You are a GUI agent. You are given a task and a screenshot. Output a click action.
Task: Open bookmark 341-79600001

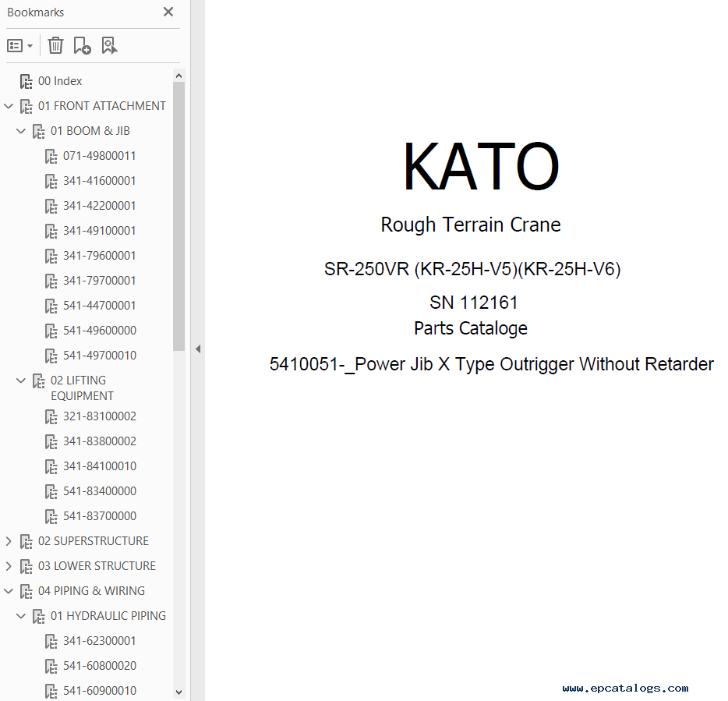point(99,256)
